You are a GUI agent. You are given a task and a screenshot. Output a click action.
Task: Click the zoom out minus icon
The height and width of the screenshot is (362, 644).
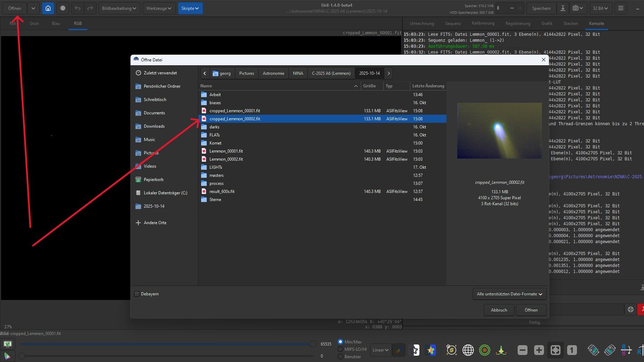click(x=522, y=350)
